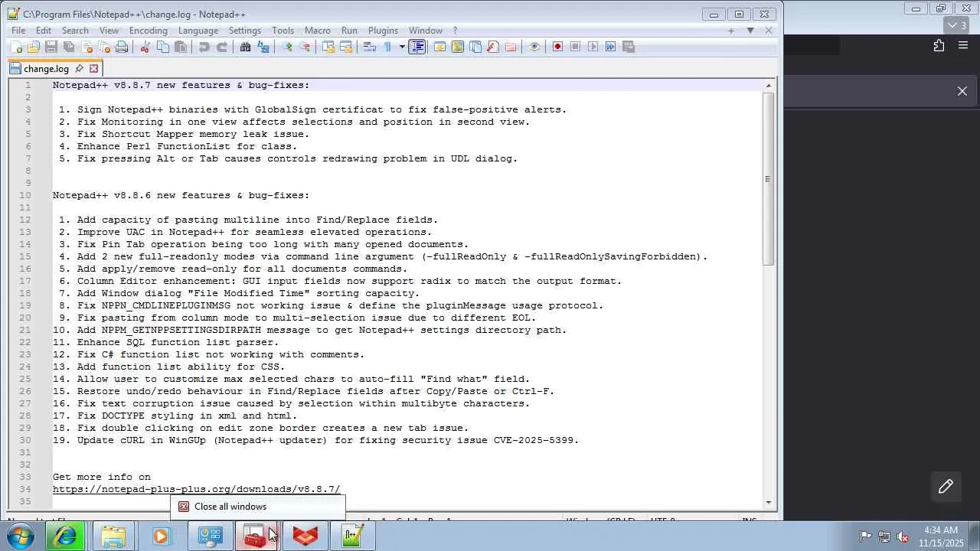Pin the change.log tab

coord(79,69)
